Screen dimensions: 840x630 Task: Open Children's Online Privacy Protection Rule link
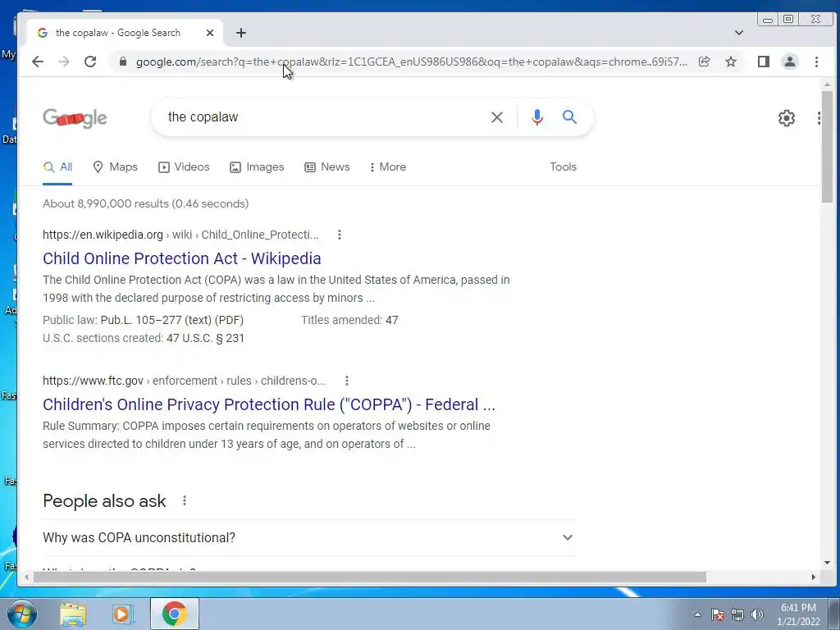coord(269,404)
